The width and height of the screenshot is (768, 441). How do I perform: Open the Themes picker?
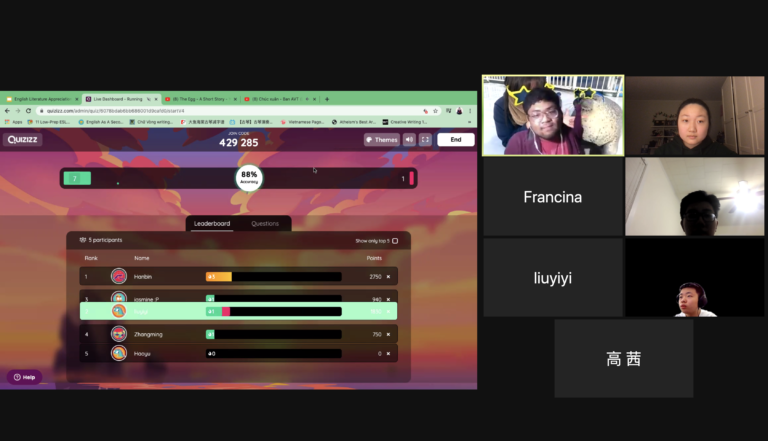tap(382, 140)
